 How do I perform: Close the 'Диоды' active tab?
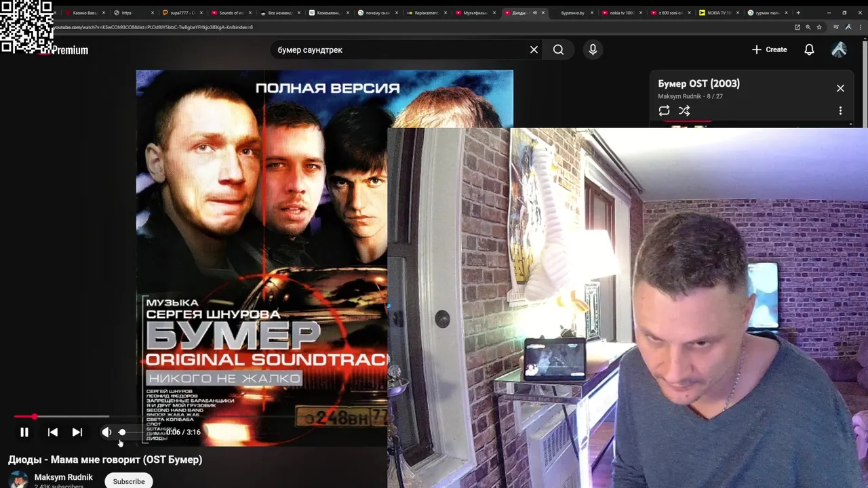543,13
